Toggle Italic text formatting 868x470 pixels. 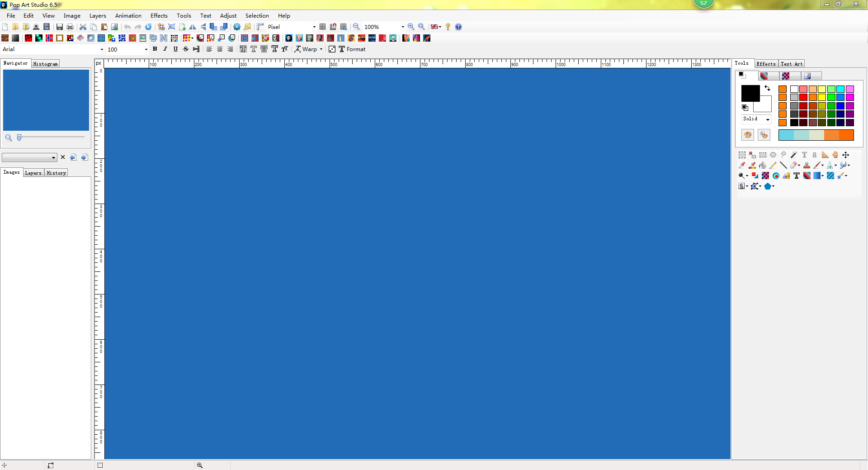[165, 49]
